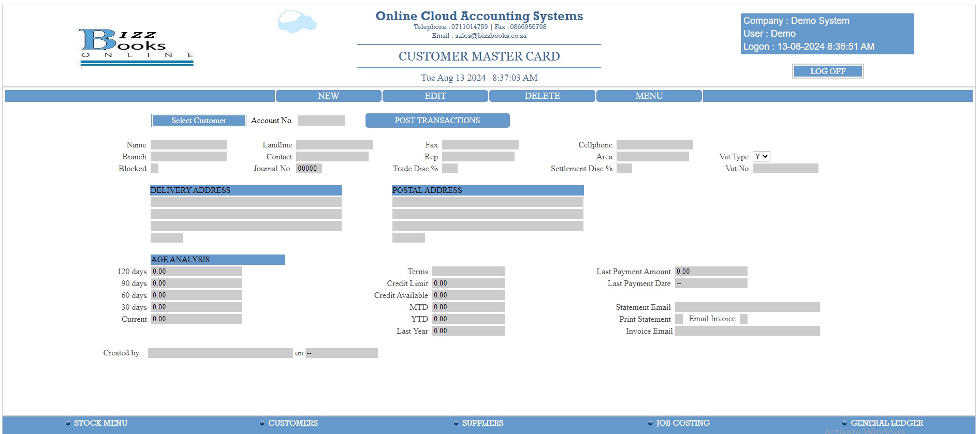Screen dimensions: 980x434
Task: Open the Vat Type dropdown
Action: [x=761, y=157]
